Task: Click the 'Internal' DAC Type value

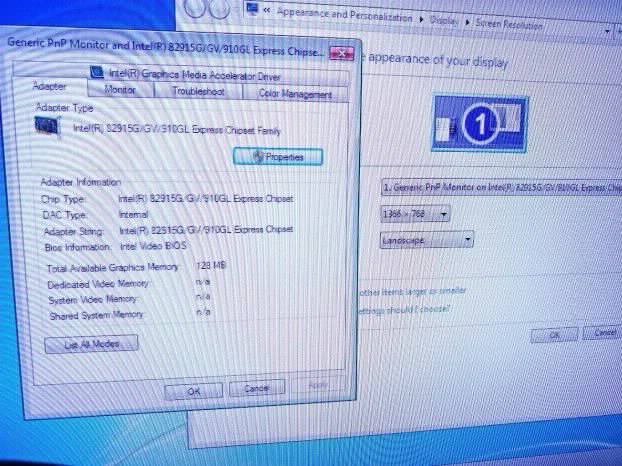Action: [x=133, y=215]
